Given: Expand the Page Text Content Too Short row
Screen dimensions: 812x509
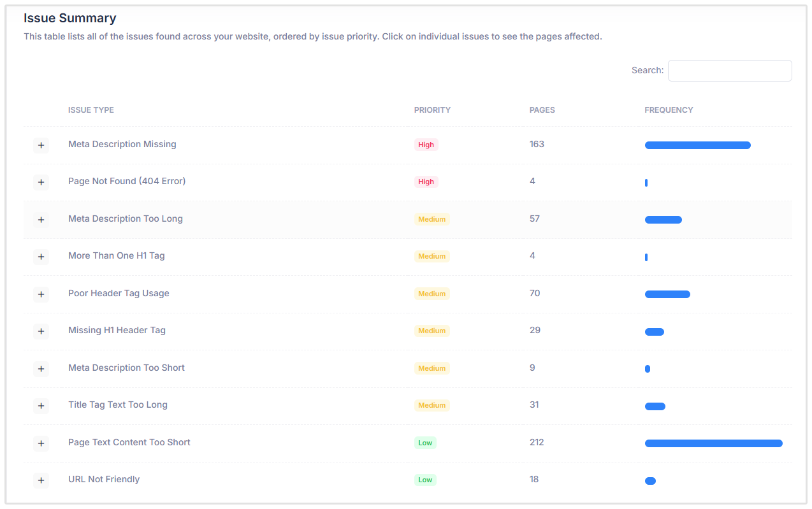Looking at the screenshot, I should (x=41, y=443).
